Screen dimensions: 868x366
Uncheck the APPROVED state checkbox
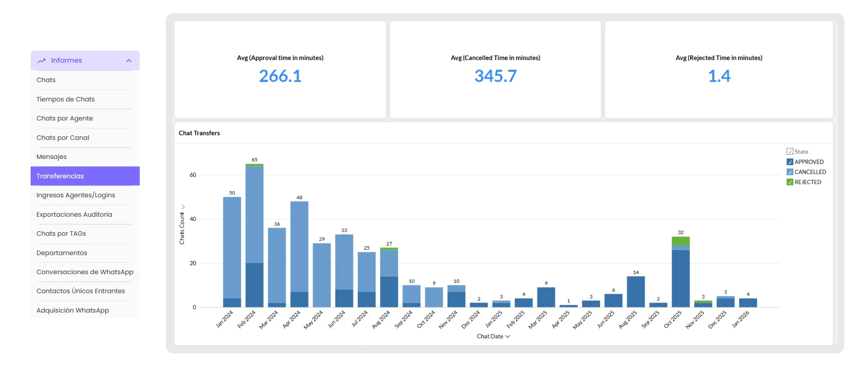click(x=790, y=162)
